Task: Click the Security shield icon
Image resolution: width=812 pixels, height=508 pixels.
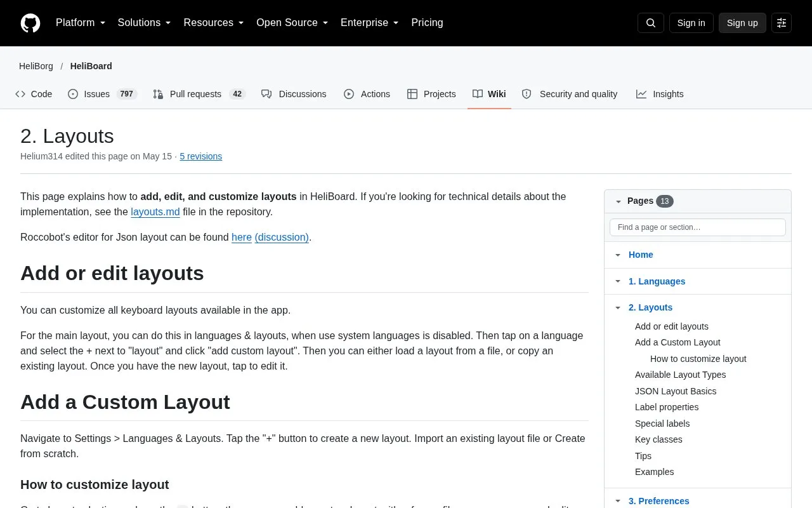Action: (x=527, y=94)
